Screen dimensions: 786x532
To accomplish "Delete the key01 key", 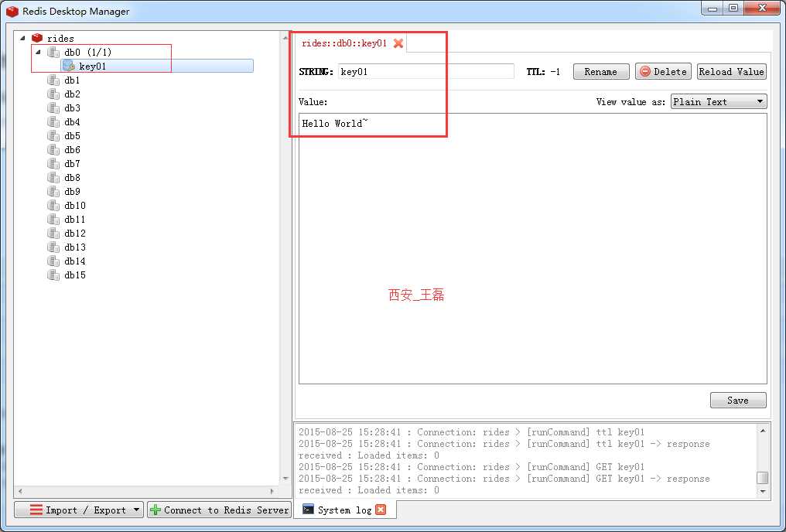I will click(663, 72).
